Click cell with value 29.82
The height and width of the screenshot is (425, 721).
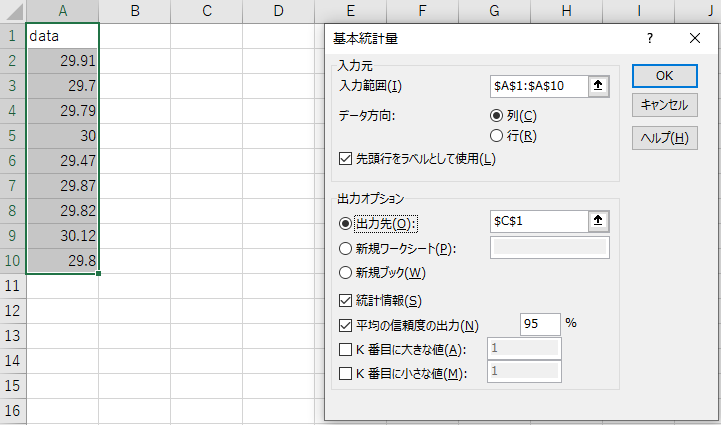pos(63,211)
